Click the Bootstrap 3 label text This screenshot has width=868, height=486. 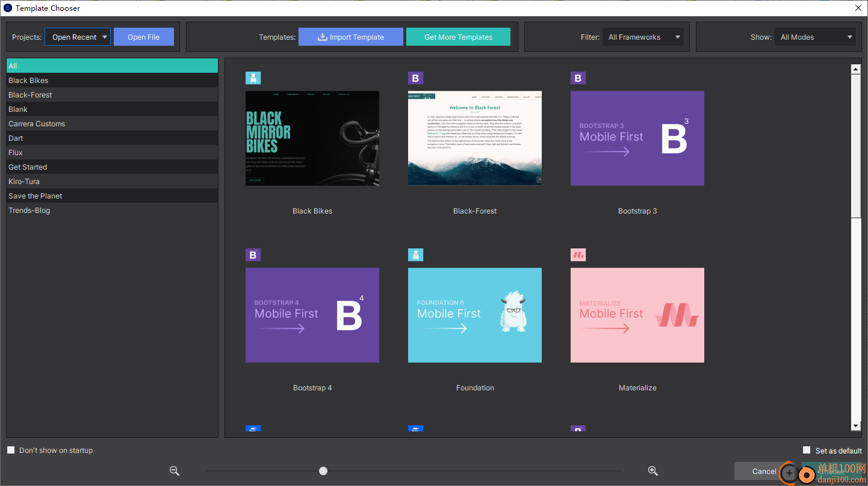point(637,211)
